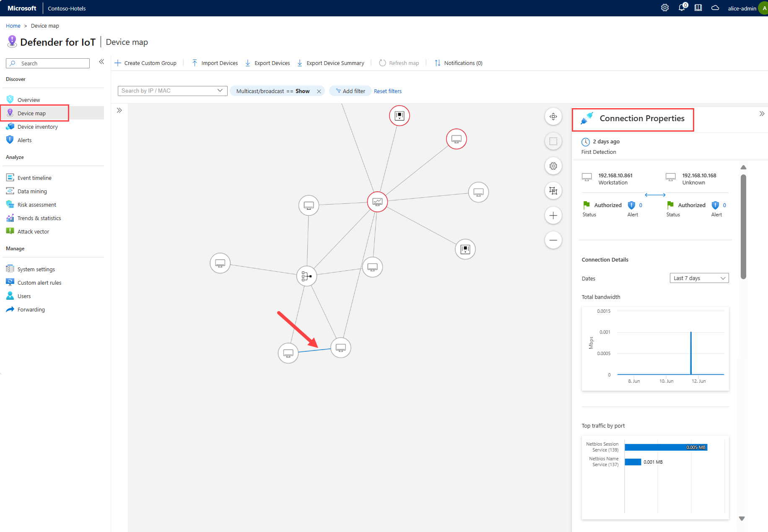Screen dimensions: 768x532
Task: Expand the Search by IP / MAC dropdown
Action: coord(220,91)
